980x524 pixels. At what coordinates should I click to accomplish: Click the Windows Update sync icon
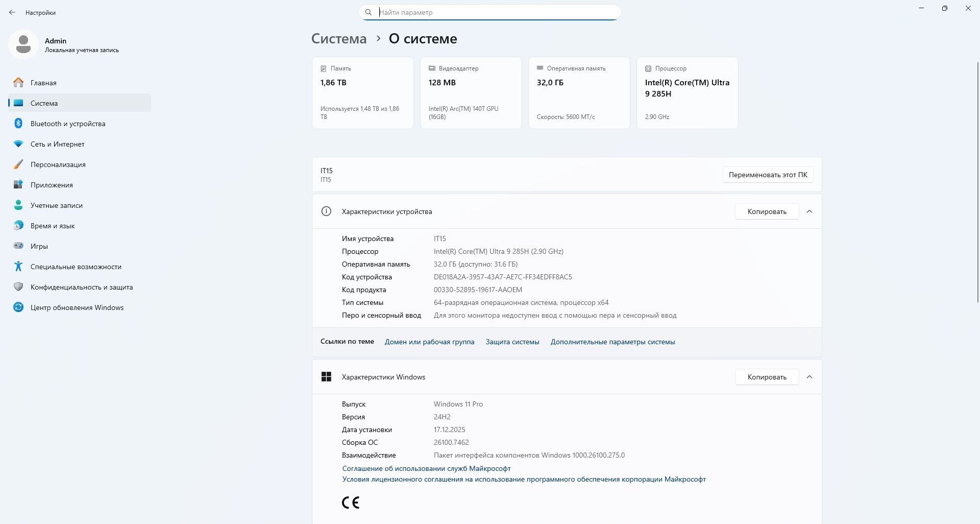coord(18,307)
